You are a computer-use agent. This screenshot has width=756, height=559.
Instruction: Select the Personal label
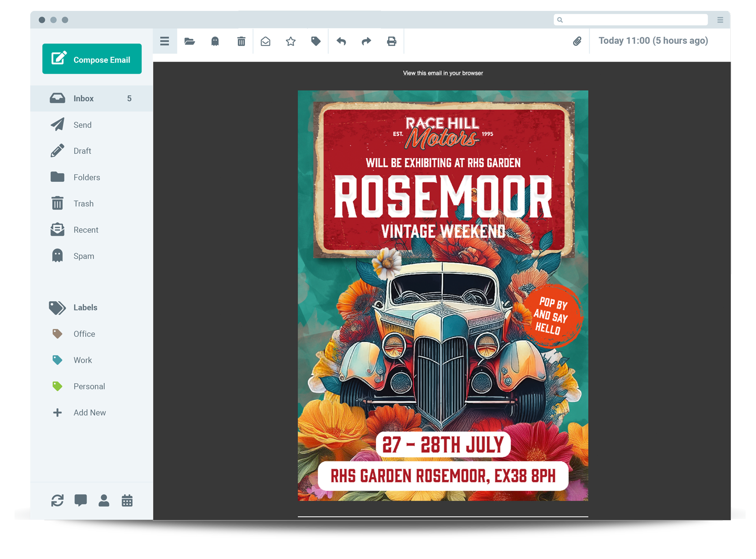(89, 386)
